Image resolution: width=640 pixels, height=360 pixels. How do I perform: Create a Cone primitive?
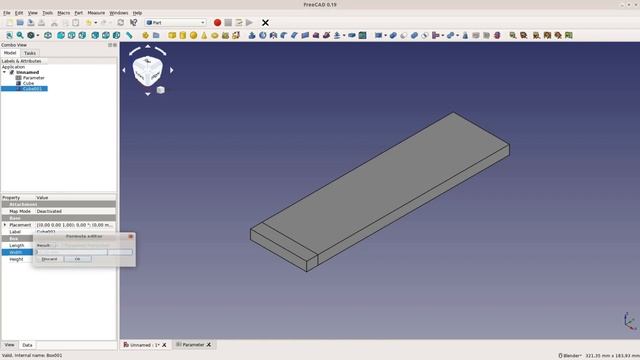coord(204,36)
